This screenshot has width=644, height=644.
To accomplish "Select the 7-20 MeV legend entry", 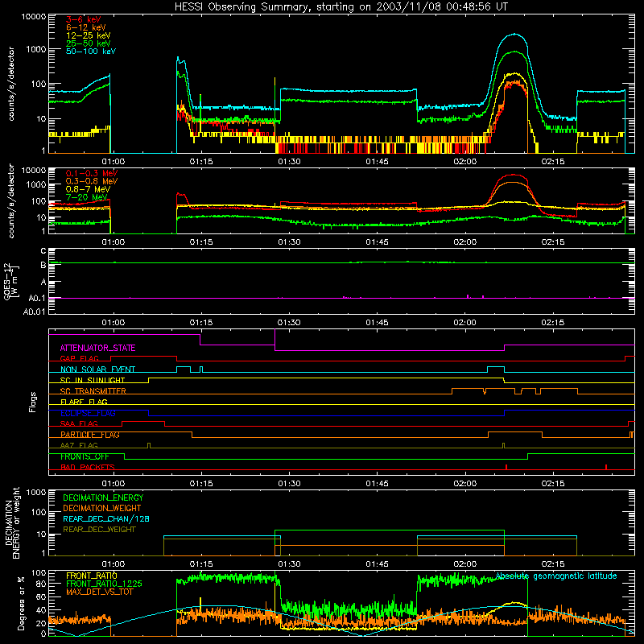I will [x=87, y=197].
